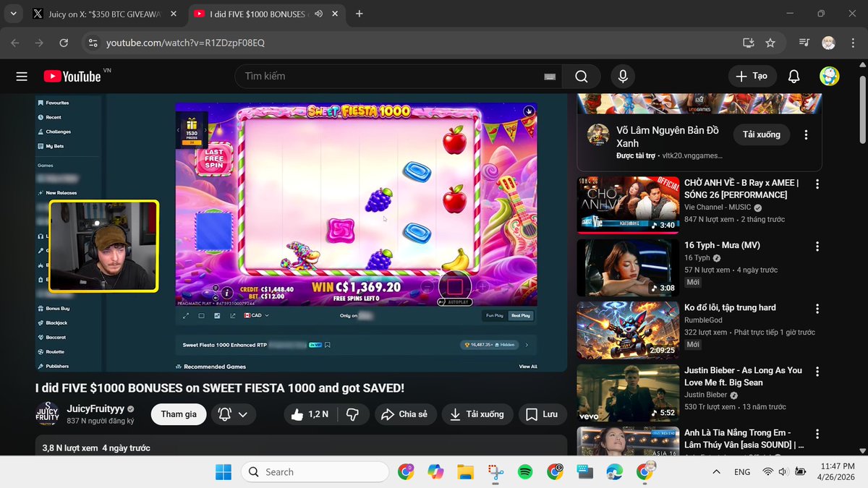The image size is (868, 488).
Task: Open Windows Start menu
Action: point(223,472)
